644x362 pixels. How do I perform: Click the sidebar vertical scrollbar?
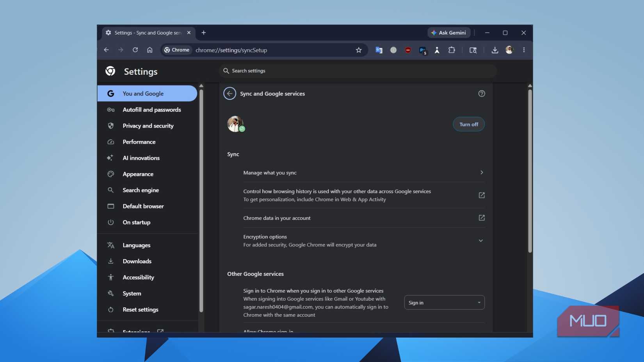click(x=201, y=201)
